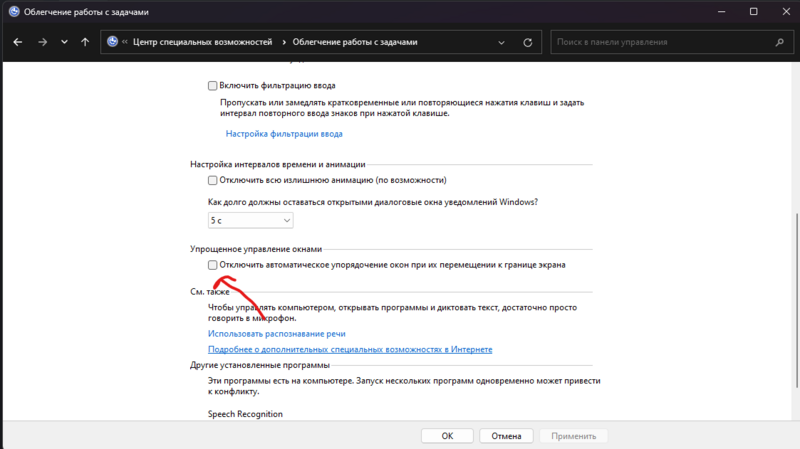Go up one level with up arrow

tap(85, 42)
